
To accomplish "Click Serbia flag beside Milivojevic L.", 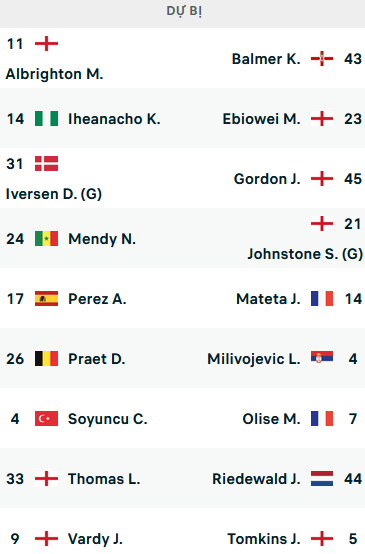I will (322, 357).
